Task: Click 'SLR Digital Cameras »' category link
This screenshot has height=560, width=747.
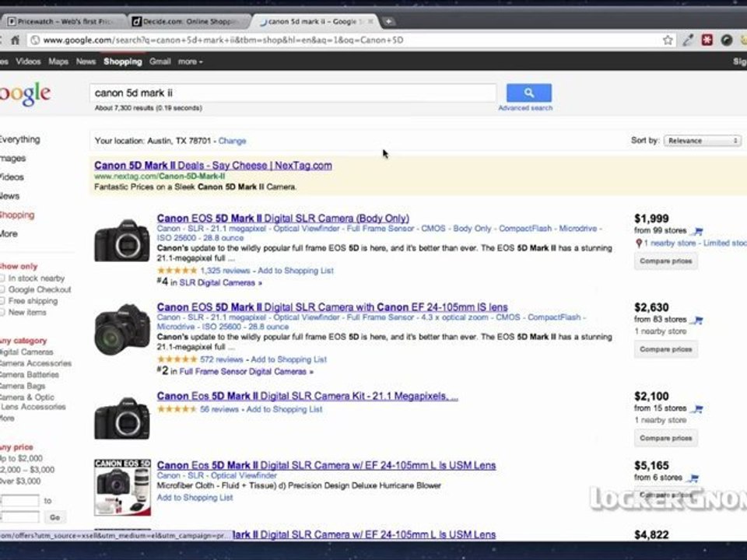Action: [x=220, y=283]
